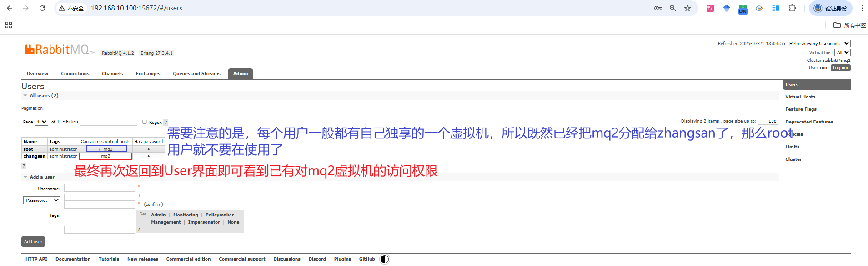Set the Monitoring tag

click(186, 215)
